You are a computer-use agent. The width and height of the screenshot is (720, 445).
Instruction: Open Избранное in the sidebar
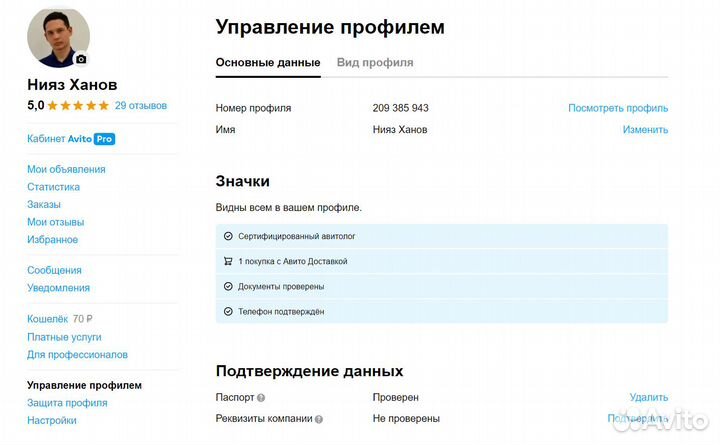pos(52,240)
